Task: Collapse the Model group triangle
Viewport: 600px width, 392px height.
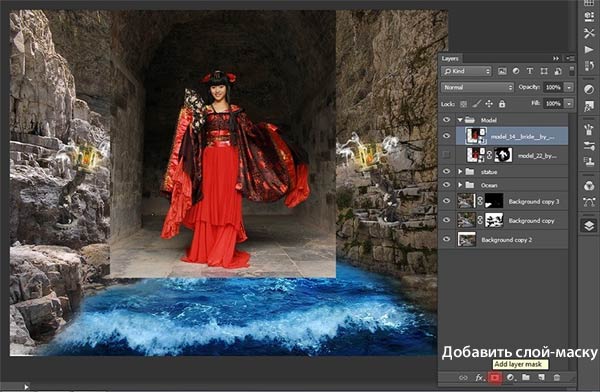Action: click(460, 120)
